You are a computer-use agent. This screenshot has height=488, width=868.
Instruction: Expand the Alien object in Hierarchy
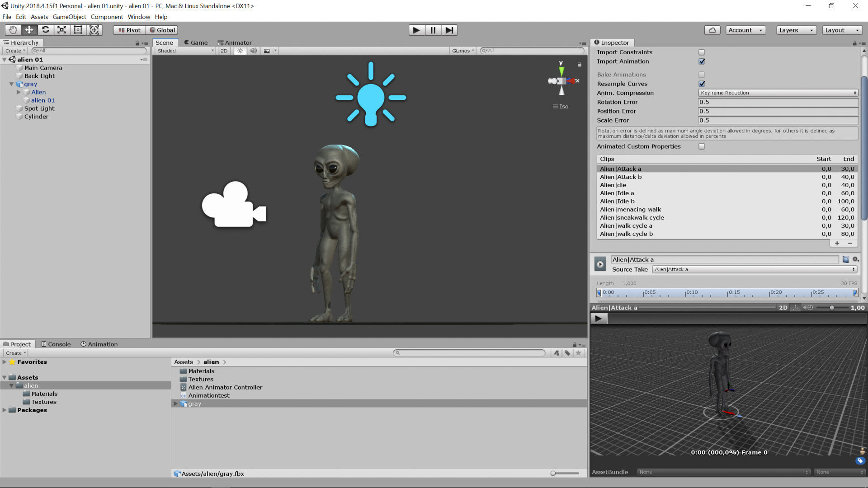(x=19, y=92)
